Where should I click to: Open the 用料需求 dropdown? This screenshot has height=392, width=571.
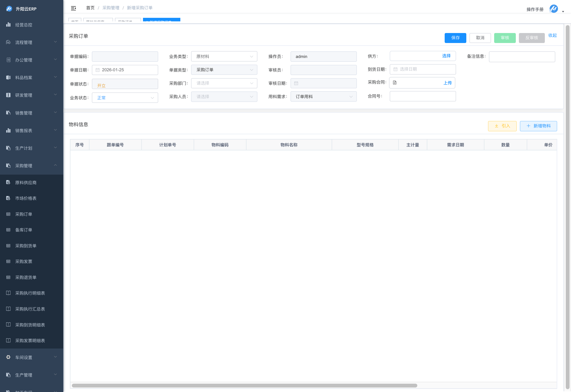[x=323, y=96]
